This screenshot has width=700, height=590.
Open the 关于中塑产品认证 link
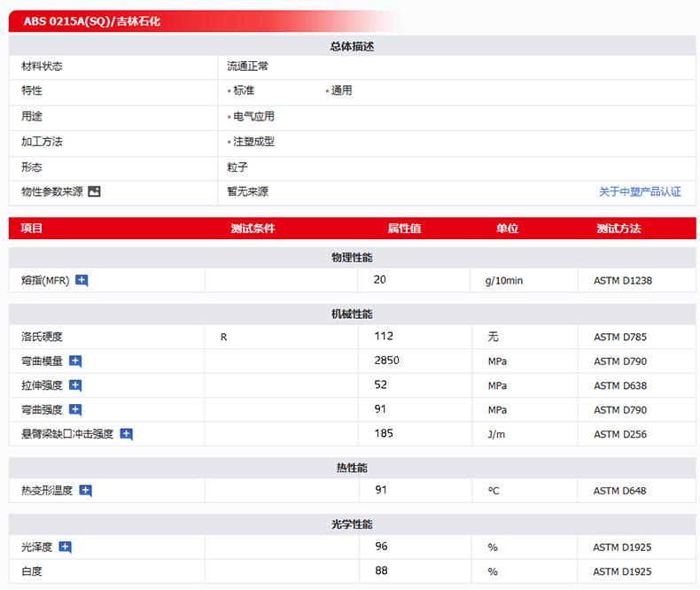click(x=640, y=191)
